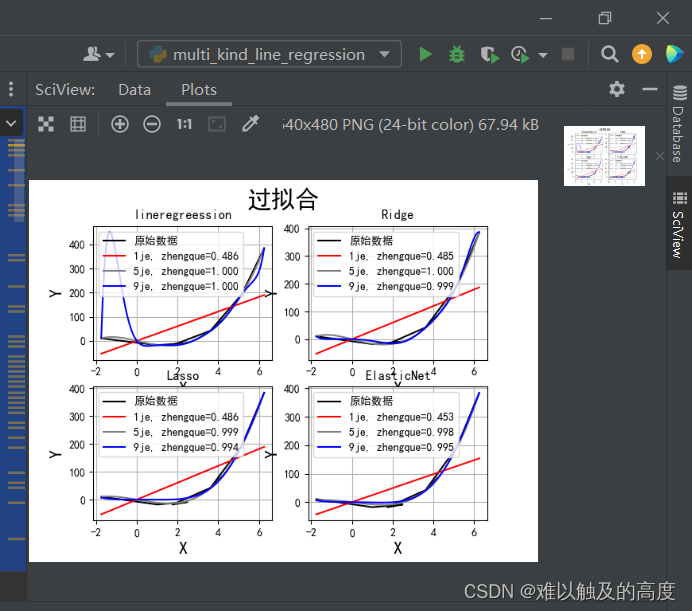Screen dimensions: 692x611
Task: Open the multi_kind_line_regression run configuration dropdown
Action: pos(269,54)
